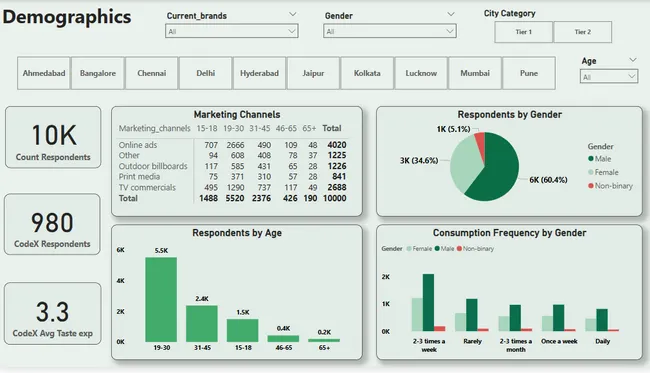The height and width of the screenshot is (373, 650).
Task: Select the TV commercials row label
Action: [147, 187]
